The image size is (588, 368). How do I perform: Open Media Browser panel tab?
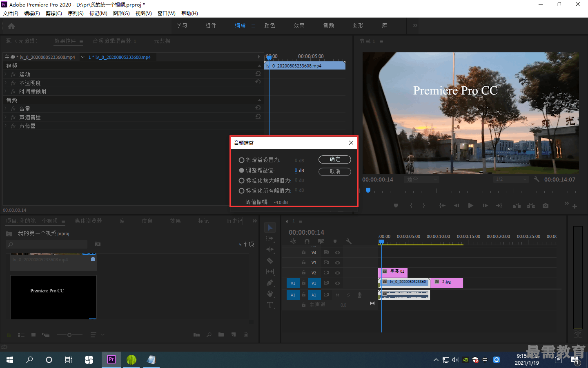click(x=88, y=221)
